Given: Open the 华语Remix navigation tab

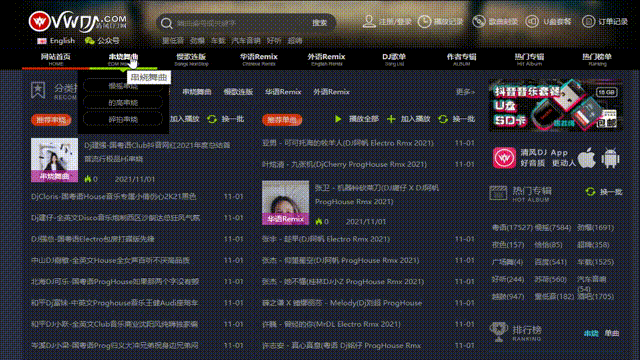Looking at the screenshot, I should [259, 59].
